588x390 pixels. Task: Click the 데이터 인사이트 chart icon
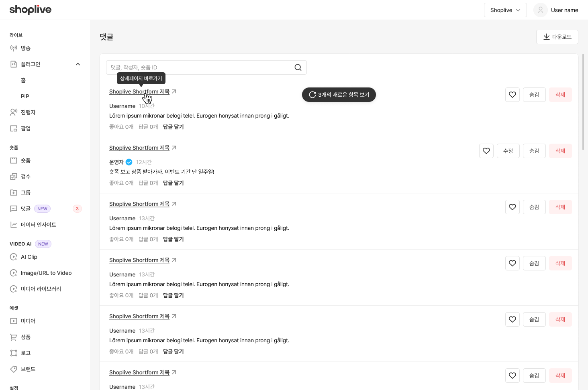tap(14, 225)
